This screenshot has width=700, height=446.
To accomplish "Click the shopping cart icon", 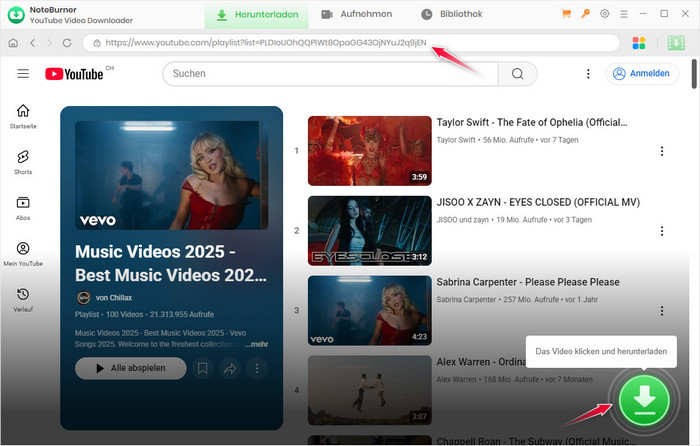I will 568,14.
